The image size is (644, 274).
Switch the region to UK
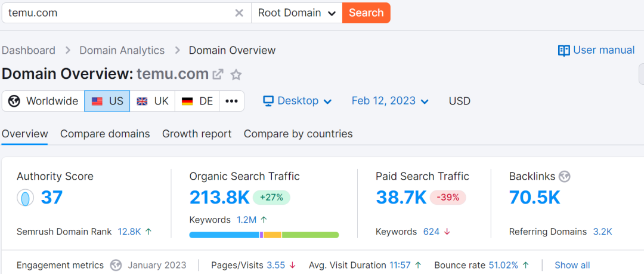[153, 101]
